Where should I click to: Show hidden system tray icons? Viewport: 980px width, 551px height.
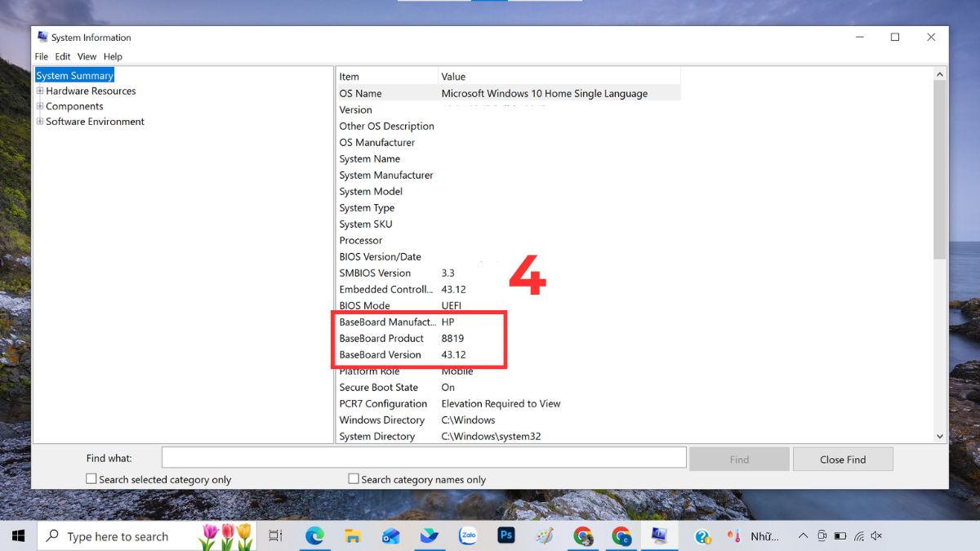[804, 536]
